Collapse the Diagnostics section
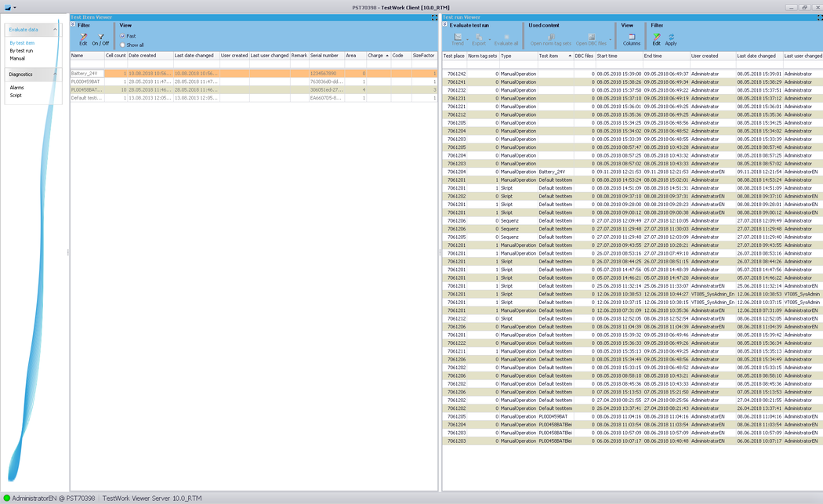The height and width of the screenshot is (504, 823). [55, 74]
